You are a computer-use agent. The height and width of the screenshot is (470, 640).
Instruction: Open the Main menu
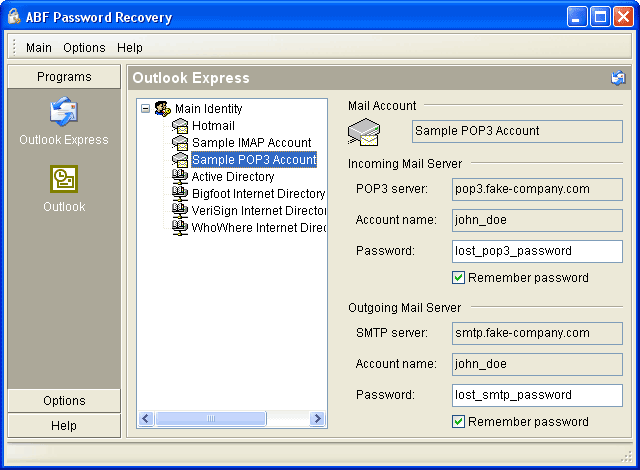tap(39, 48)
